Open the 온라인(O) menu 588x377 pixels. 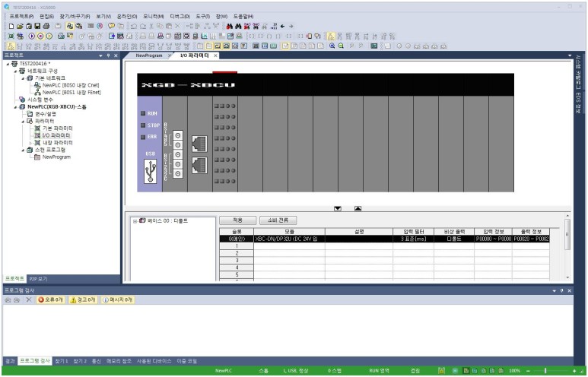pyautogui.click(x=127, y=17)
